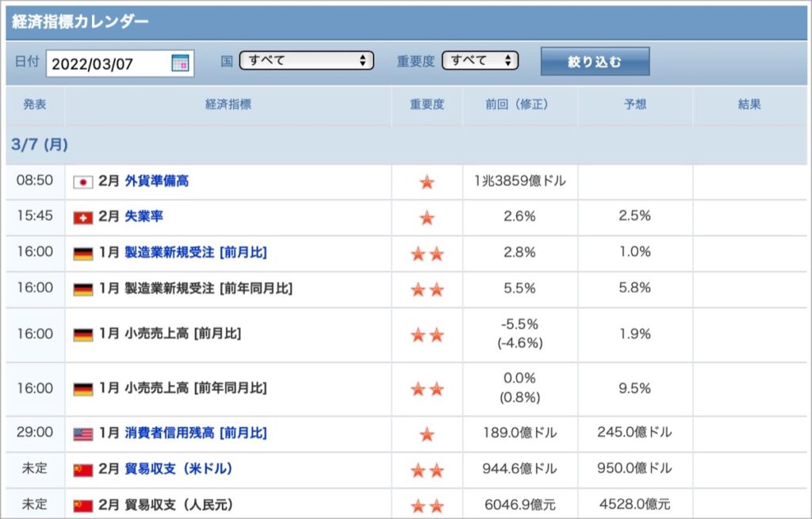This screenshot has width=812, height=519.
Task: Click the 絞り込む filter button
Action: pos(595,62)
